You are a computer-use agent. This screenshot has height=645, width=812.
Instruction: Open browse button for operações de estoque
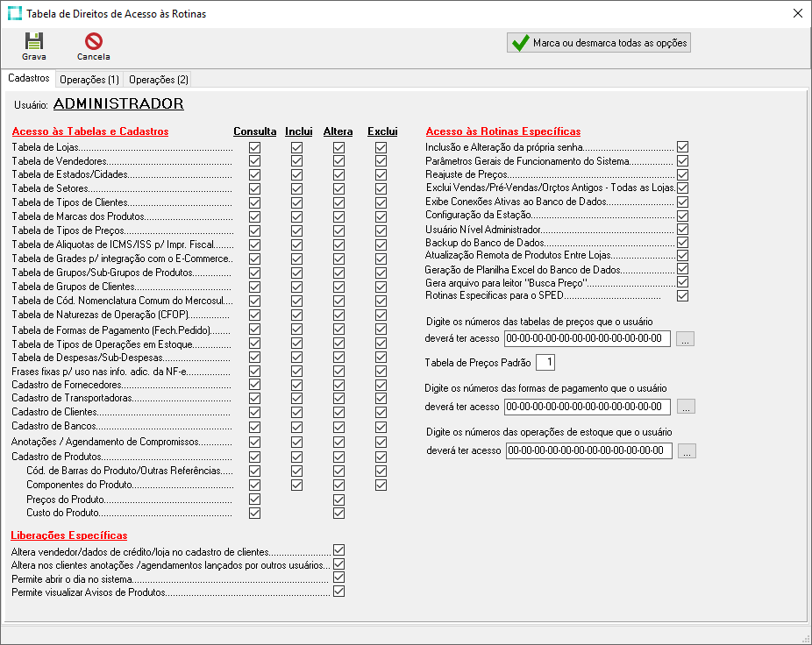coord(686,450)
